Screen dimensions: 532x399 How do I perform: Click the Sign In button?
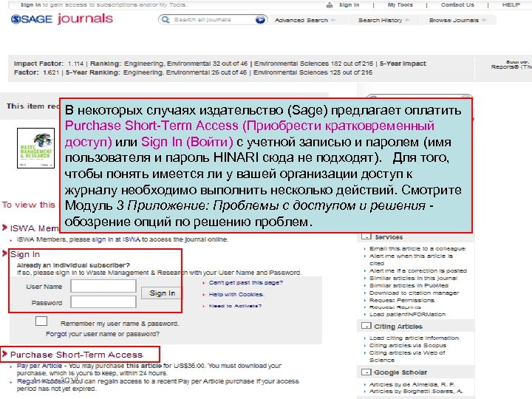pos(162,293)
